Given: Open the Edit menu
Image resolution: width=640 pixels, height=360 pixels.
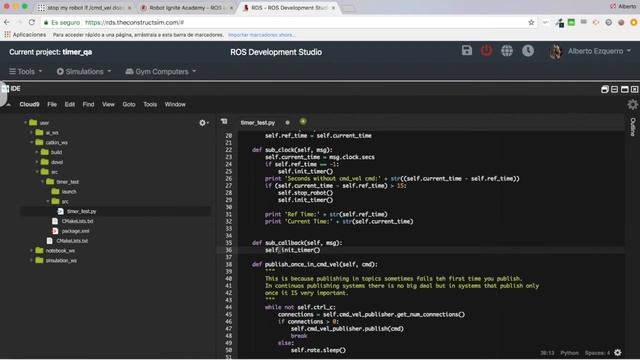Looking at the screenshot, I should tap(70, 104).
